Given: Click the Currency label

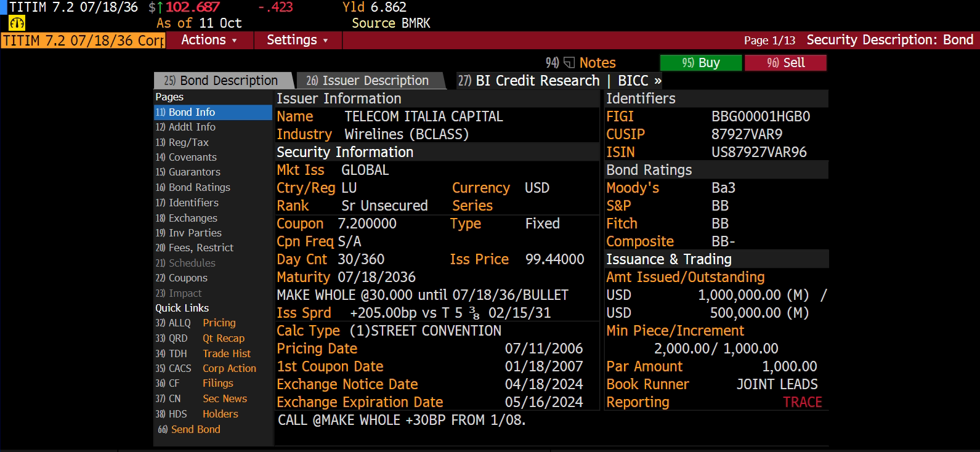Looking at the screenshot, I should coord(480,188).
